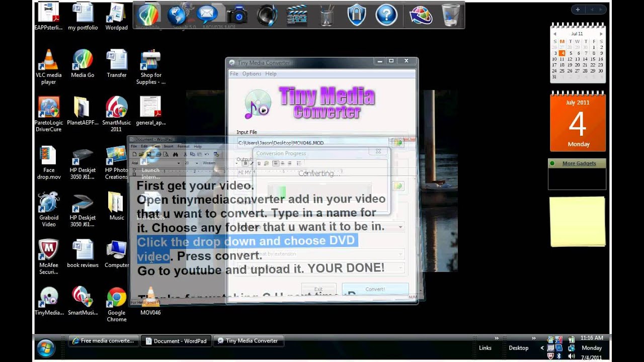
Task: Click the Convert! button
Action: click(x=375, y=290)
